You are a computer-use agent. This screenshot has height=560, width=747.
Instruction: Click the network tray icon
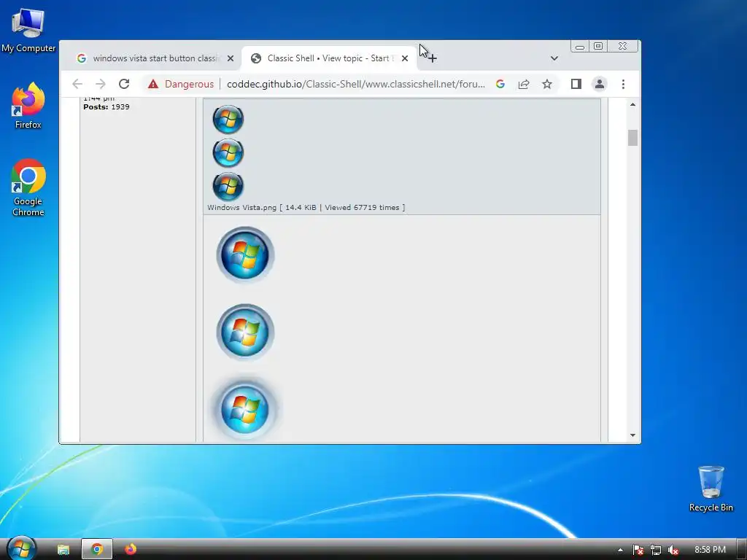click(656, 550)
